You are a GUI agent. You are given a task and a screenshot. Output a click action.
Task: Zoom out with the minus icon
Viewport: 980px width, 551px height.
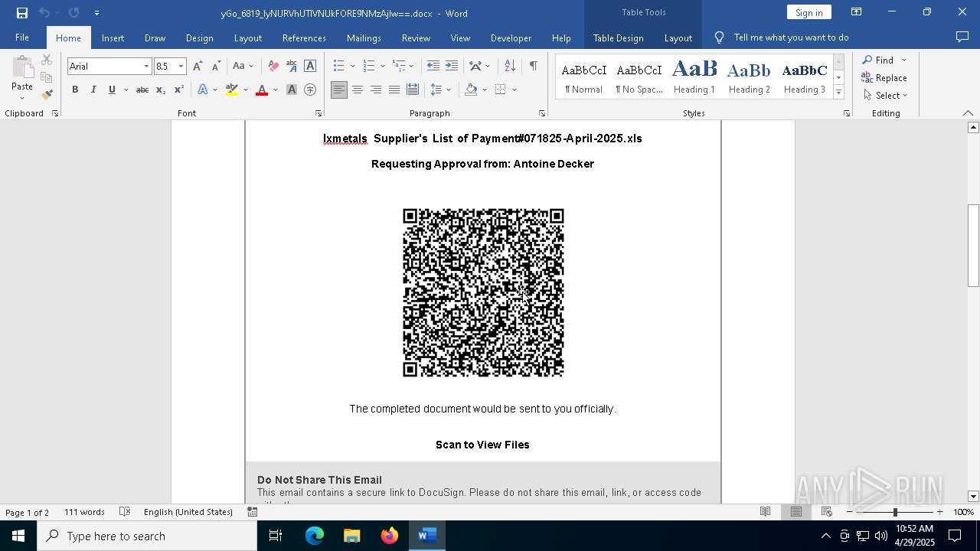[x=850, y=512]
